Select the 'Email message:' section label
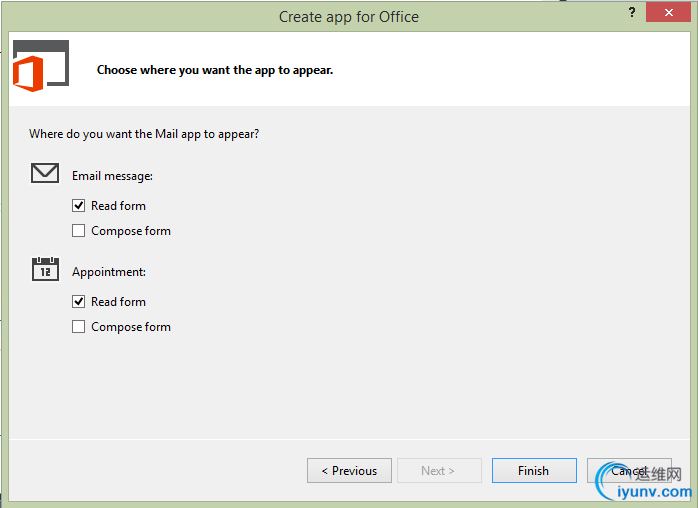The image size is (698, 508). [112, 176]
